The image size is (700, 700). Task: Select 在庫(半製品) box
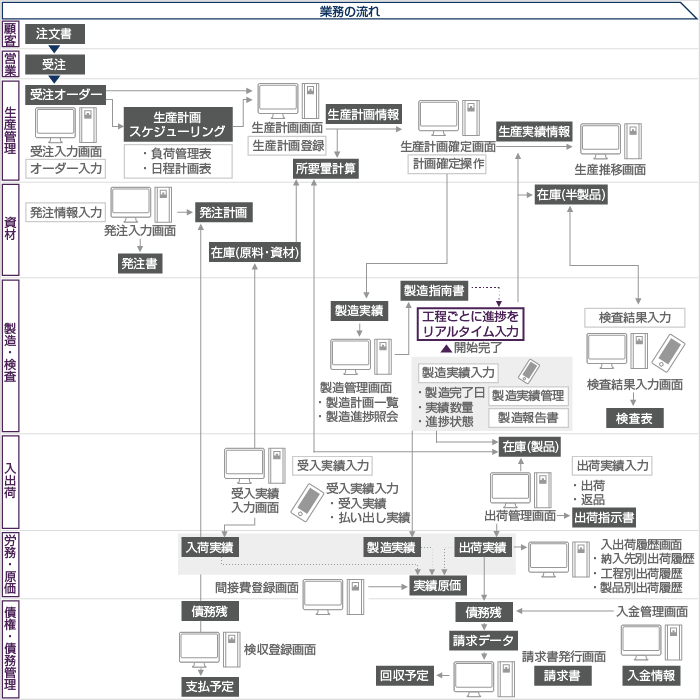pos(571,195)
